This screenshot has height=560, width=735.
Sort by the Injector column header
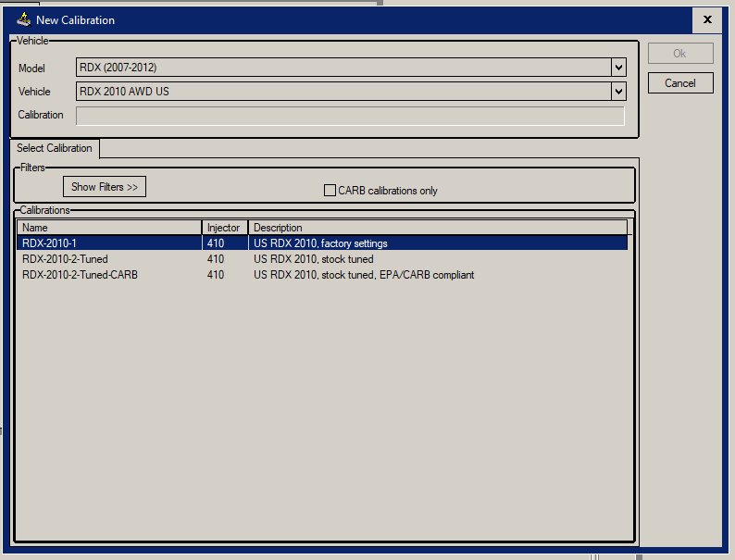(x=225, y=228)
